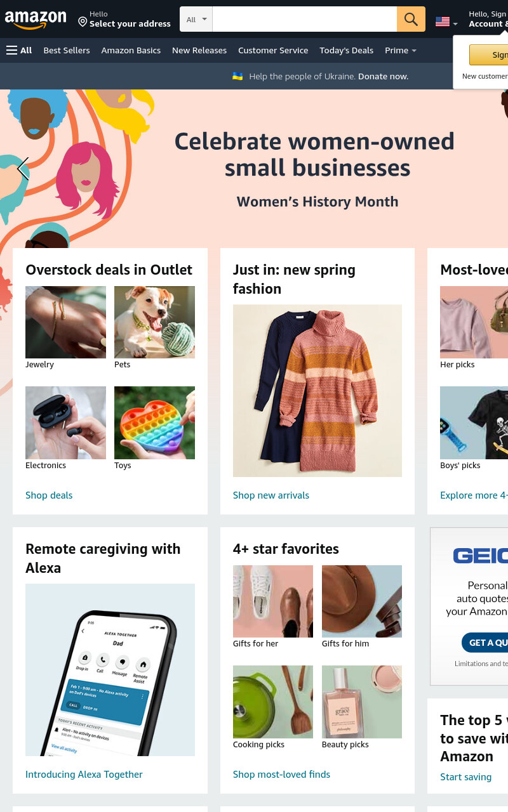Click the Ukraine flag icon
This screenshot has width=508, height=812.
[x=237, y=76]
